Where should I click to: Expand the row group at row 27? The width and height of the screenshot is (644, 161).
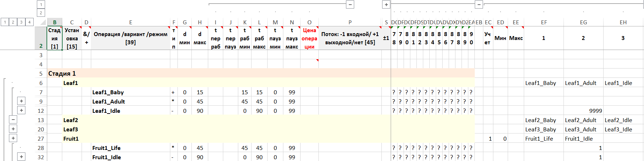[13, 139]
